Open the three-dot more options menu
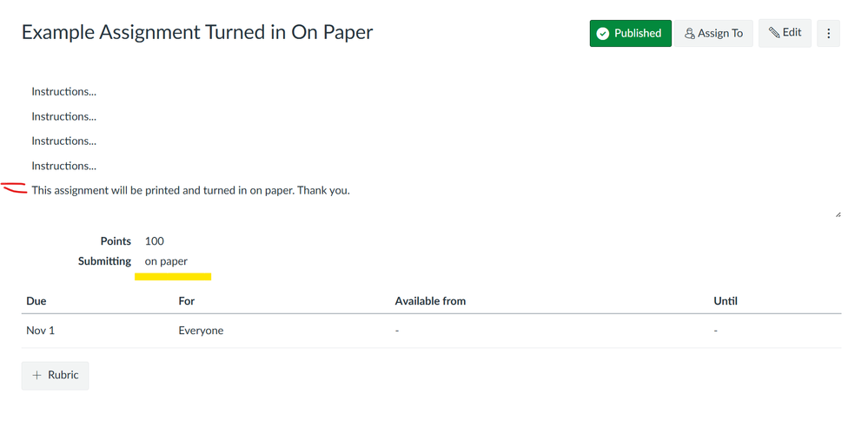This screenshot has width=868, height=427. click(x=828, y=33)
